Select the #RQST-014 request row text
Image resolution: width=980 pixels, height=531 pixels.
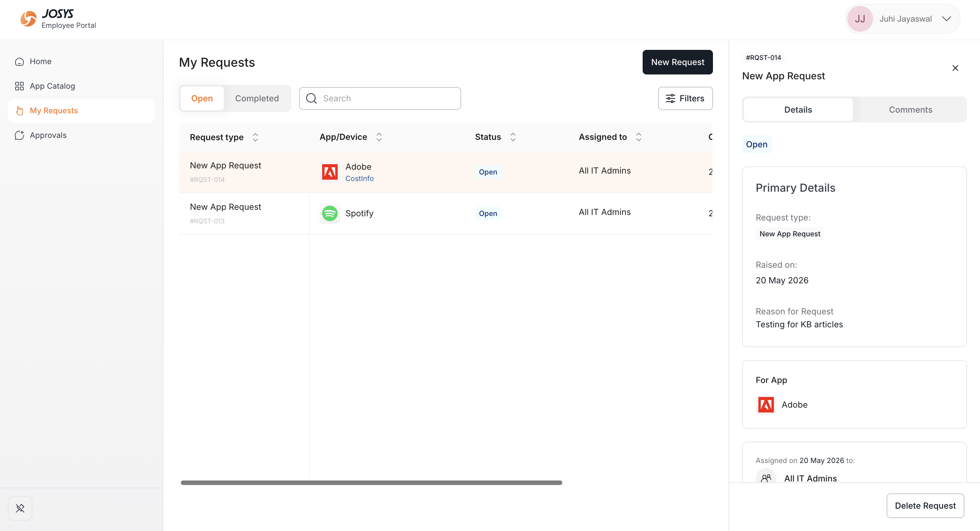pos(207,179)
